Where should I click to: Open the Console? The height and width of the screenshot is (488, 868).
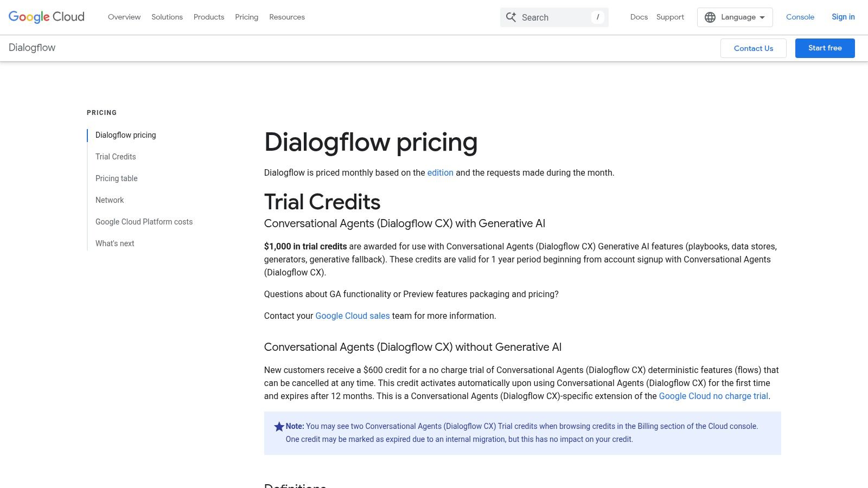point(800,17)
